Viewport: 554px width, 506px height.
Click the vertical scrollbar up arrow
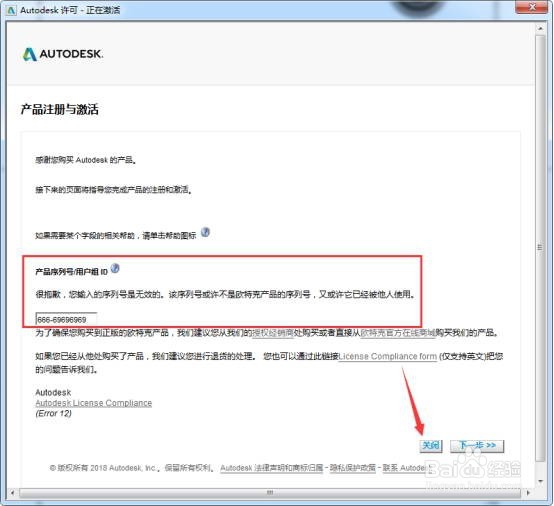[x=540, y=28]
